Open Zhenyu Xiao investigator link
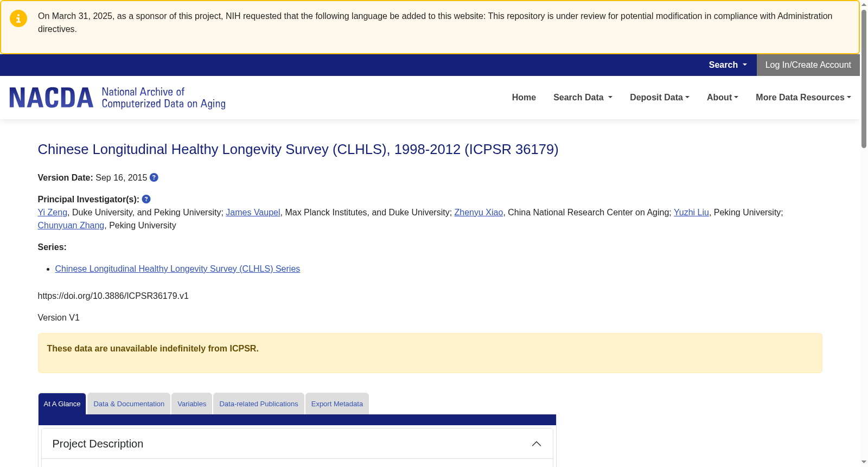This screenshot has width=868, height=467. [478, 213]
